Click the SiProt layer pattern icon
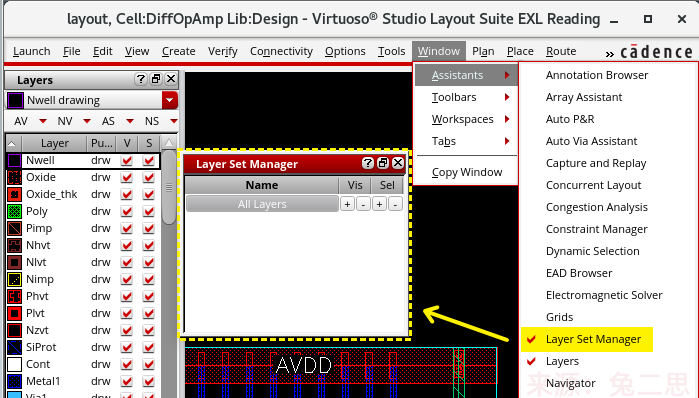 click(14, 347)
